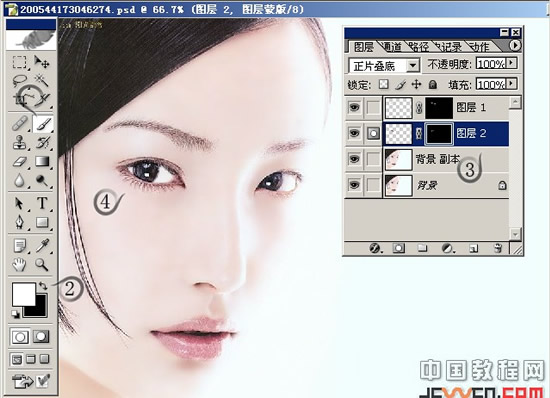Hide 图层 1 with its eye icon
Screen dimensions: 550x398
[354, 107]
